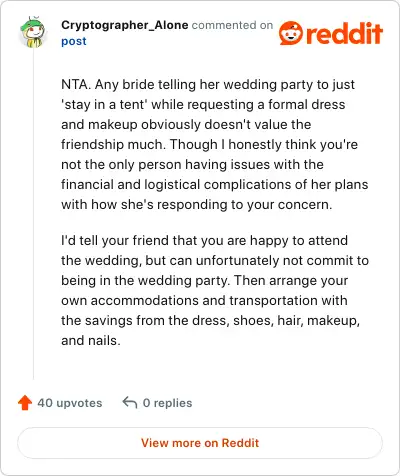Viewport: 400px width, 476px height.
Task: Click the reply arrow icon
Action: [x=130, y=403]
